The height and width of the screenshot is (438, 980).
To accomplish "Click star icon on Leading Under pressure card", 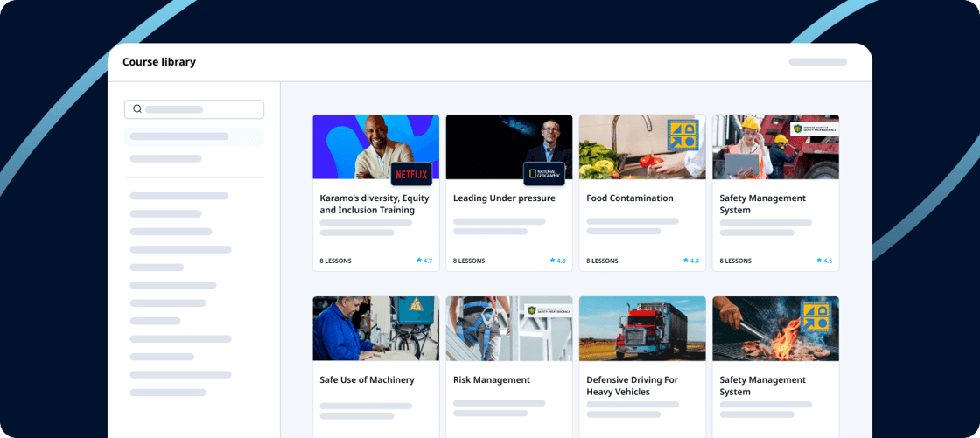I will (552, 260).
